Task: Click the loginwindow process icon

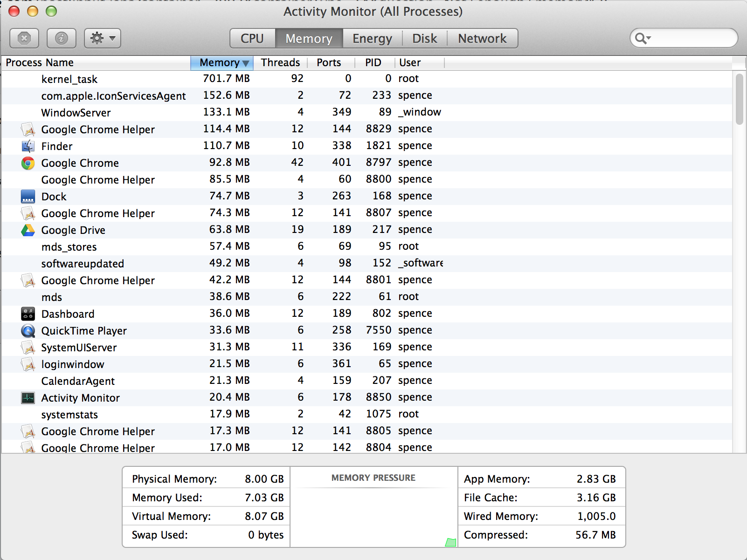Action: pos(28,364)
